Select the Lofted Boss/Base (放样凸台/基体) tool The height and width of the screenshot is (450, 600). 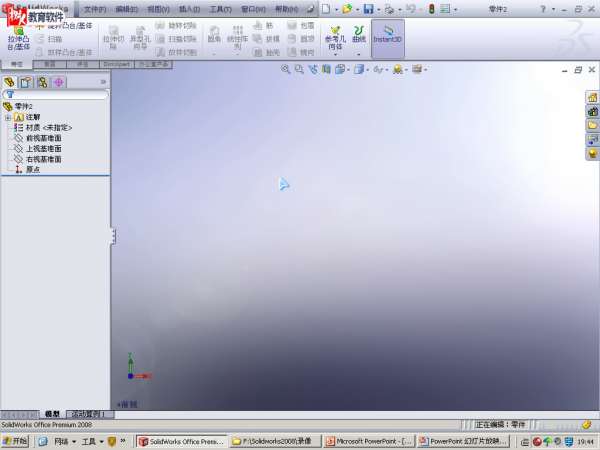(x=64, y=52)
